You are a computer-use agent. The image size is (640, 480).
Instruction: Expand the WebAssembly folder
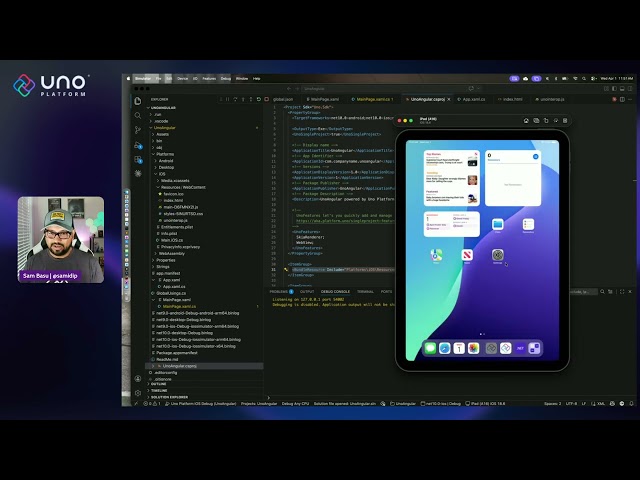point(171,253)
